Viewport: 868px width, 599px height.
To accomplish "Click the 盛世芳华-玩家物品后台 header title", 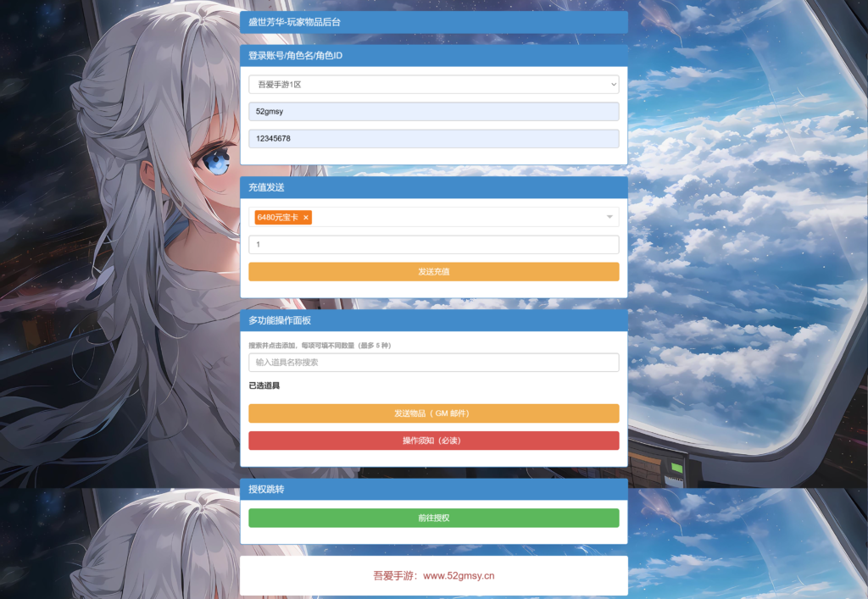I will (x=294, y=22).
